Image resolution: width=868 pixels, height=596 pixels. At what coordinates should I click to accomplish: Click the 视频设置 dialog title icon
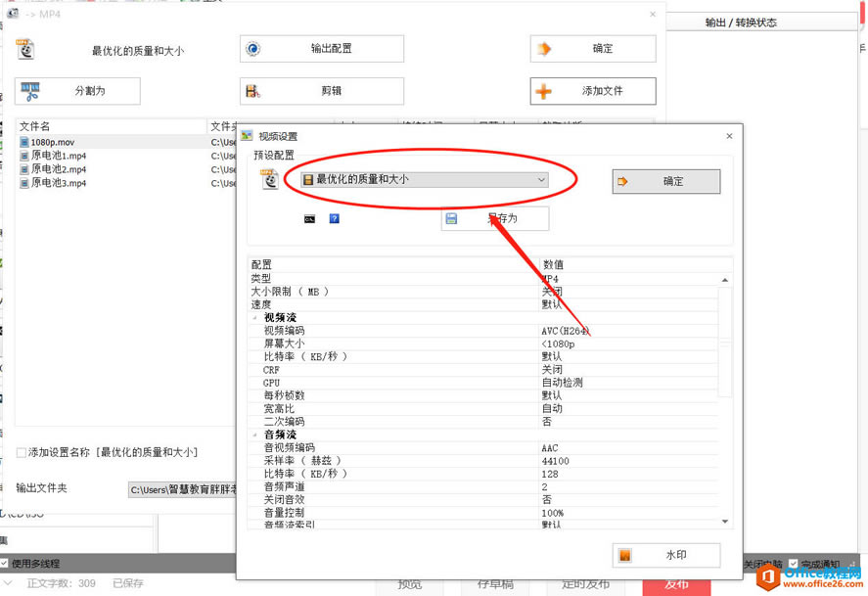[x=247, y=136]
